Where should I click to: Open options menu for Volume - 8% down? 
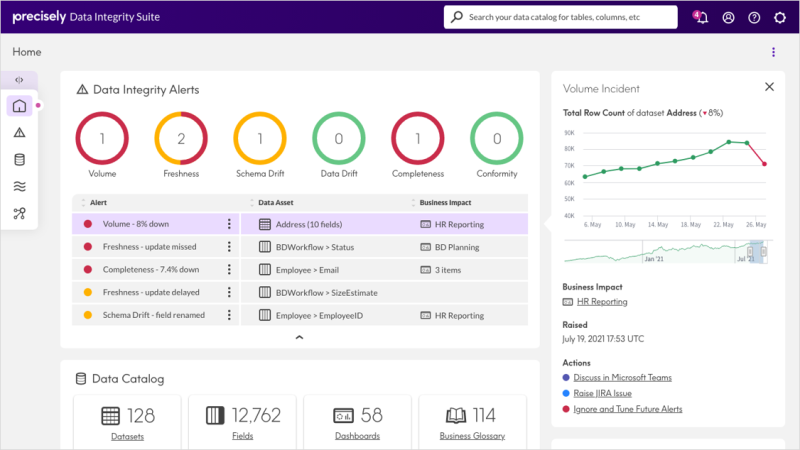229,224
